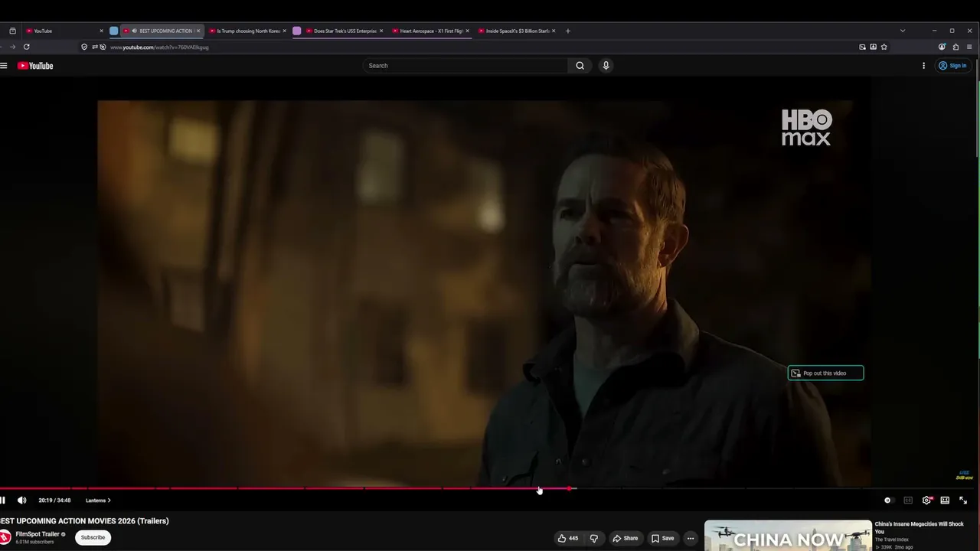Close the first YouTube tab
This screenshot has width=980, height=551.
point(101,31)
